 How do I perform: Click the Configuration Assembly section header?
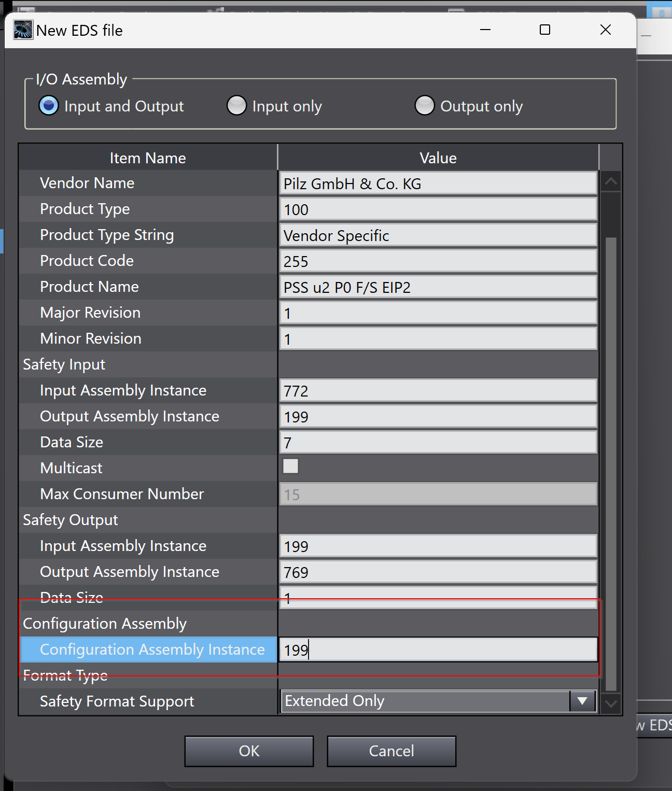105,624
